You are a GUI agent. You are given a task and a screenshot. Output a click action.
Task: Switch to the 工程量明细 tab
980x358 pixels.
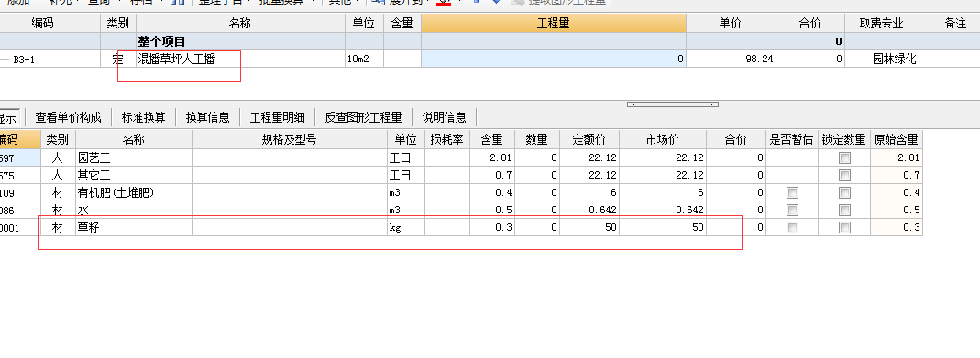[x=278, y=117]
